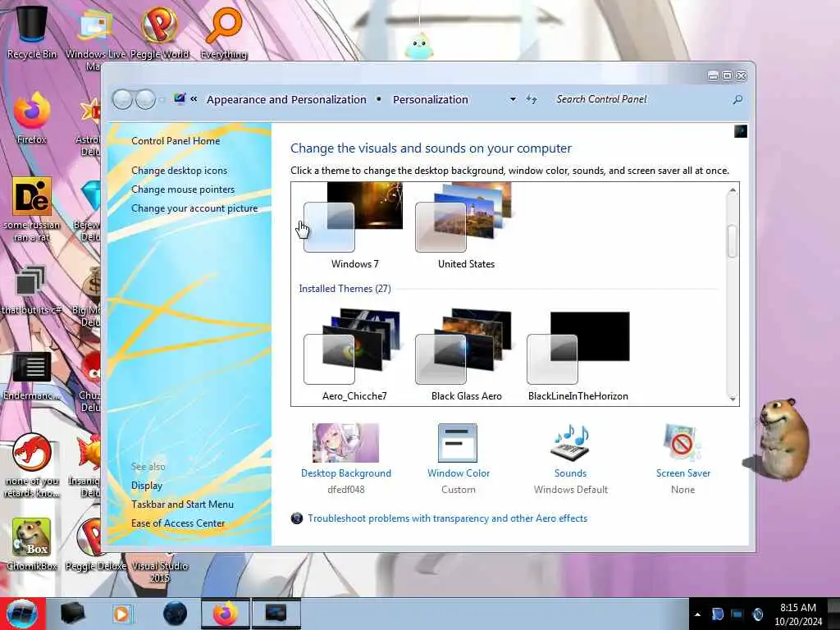Open Endermanc... desktop icon
The image size is (840, 630).
point(32,375)
